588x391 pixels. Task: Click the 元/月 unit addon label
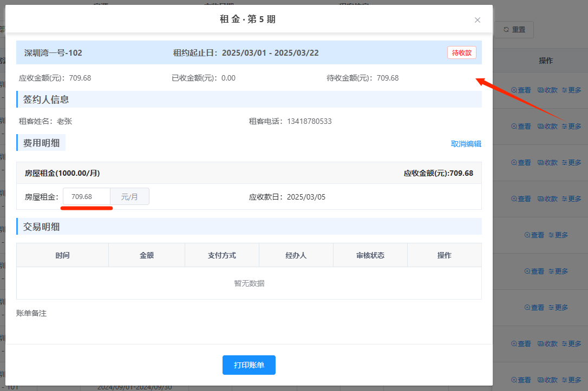point(129,197)
